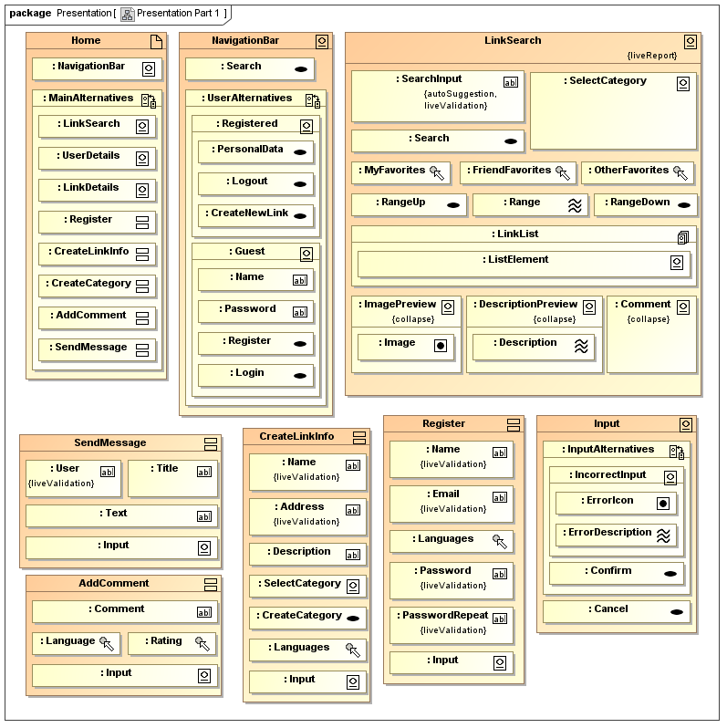Click the wavy text icon on Range
The height and width of the screenshot is (728, 727).
575,205
